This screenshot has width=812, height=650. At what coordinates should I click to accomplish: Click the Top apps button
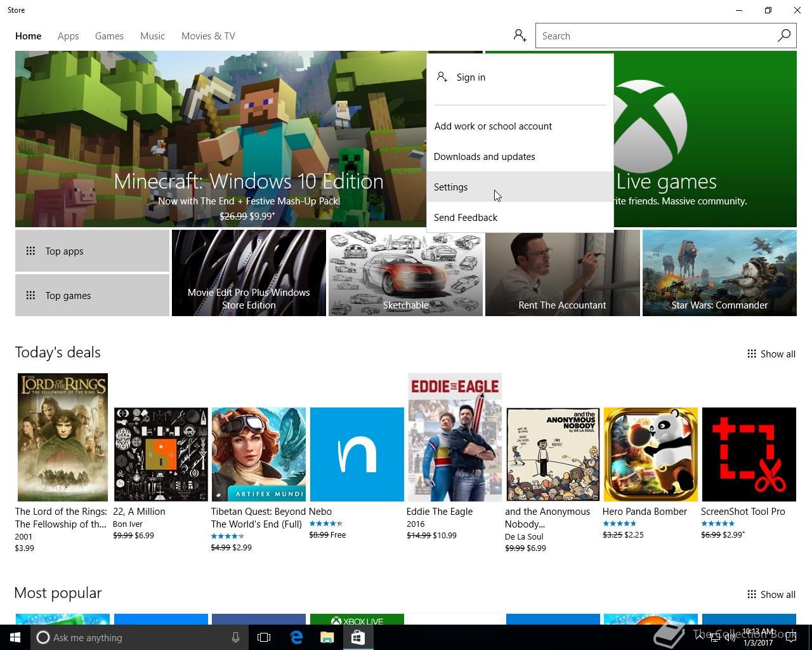tap(92, 251)
